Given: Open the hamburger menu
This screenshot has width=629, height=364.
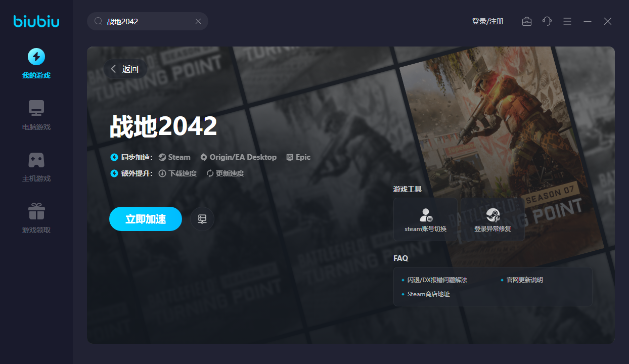Looking at the screenshot, I should [567, 21].
